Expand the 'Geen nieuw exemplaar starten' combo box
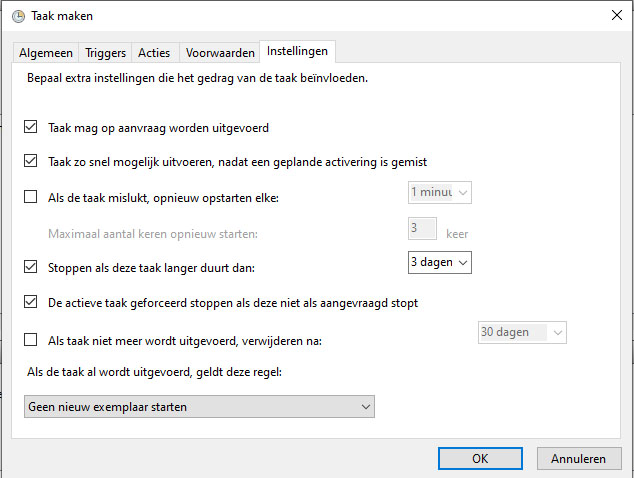The width and height of the screenshot is (634, 478). point(199,406)
